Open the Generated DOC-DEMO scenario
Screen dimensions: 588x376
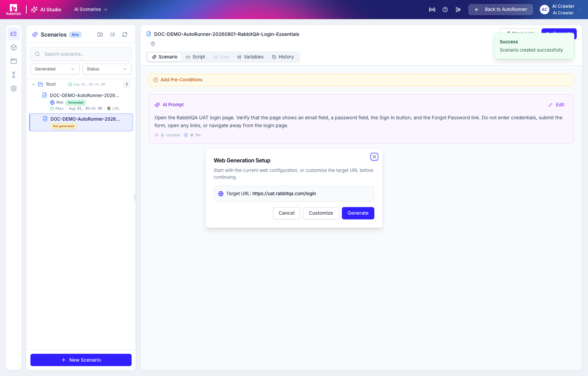point(81,102)
